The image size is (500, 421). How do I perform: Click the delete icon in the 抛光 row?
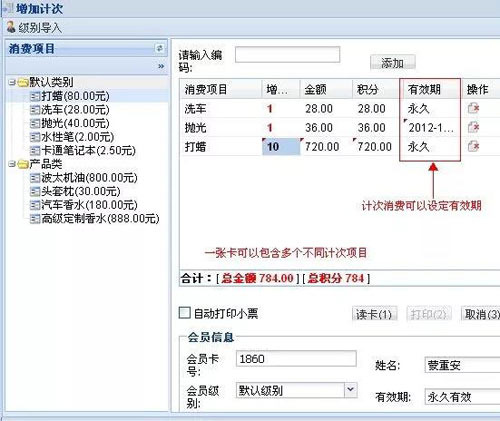click(473, 127)
